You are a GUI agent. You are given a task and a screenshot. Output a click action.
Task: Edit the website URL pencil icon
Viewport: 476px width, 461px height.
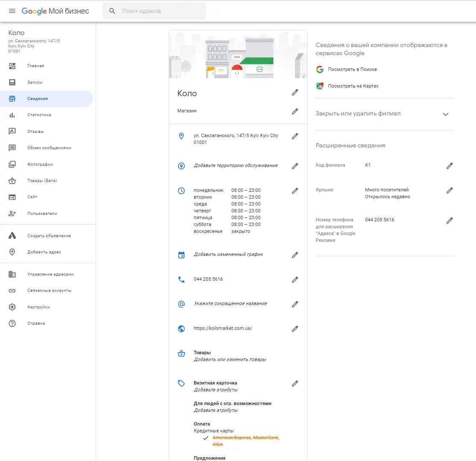(x=295, y=329)
